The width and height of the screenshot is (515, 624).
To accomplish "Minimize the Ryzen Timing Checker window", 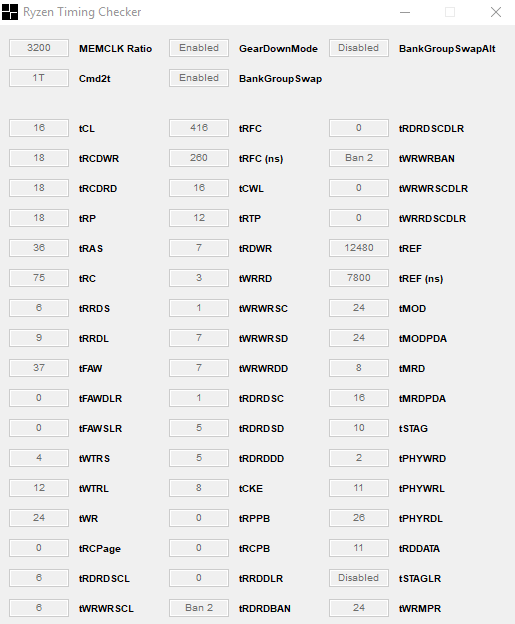I will point(405,12).
